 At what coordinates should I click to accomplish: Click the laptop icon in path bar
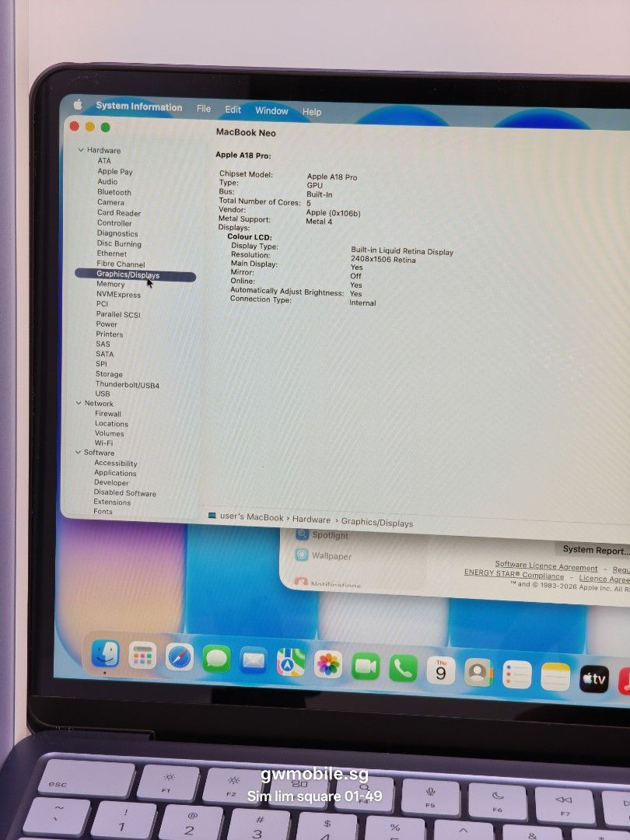tap(212, 516)
